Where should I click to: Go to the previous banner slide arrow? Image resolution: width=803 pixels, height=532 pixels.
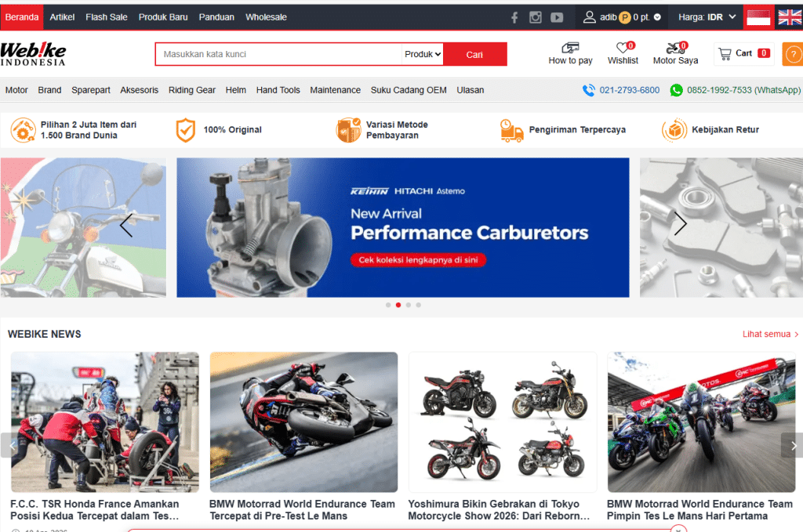click(x=126, y=225)
